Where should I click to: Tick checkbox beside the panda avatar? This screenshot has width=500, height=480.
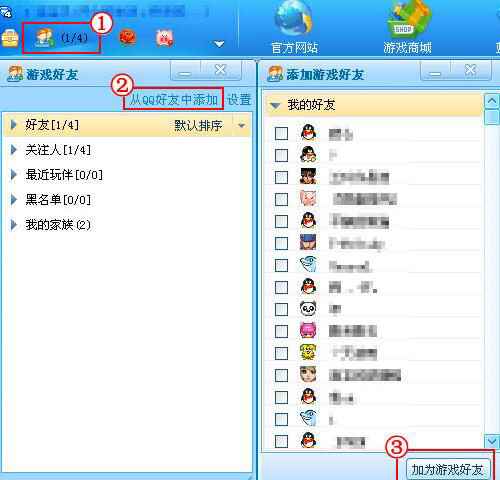[x=281, y=309]
